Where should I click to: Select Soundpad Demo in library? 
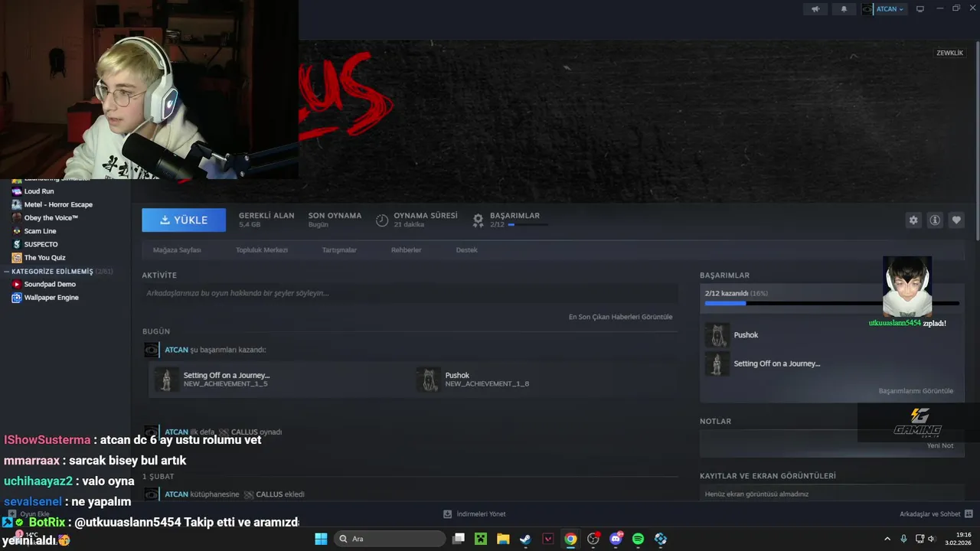click(x=50, y=284)
